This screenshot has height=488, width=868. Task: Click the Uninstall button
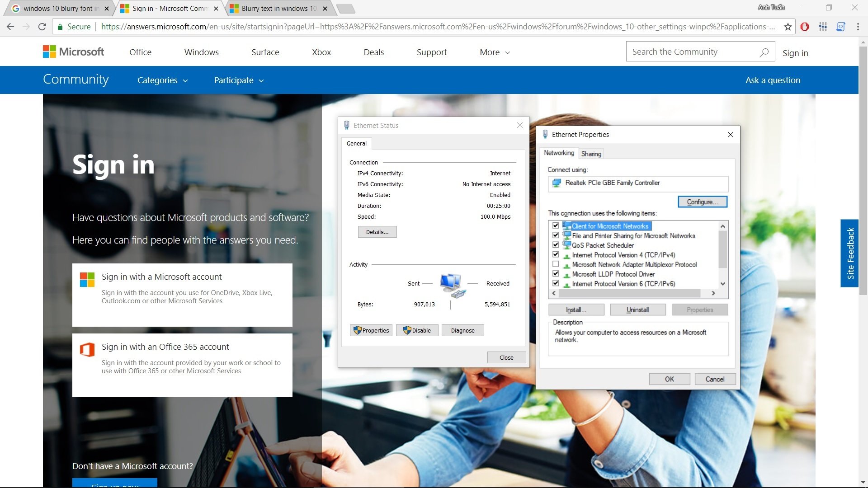[637, 310]
